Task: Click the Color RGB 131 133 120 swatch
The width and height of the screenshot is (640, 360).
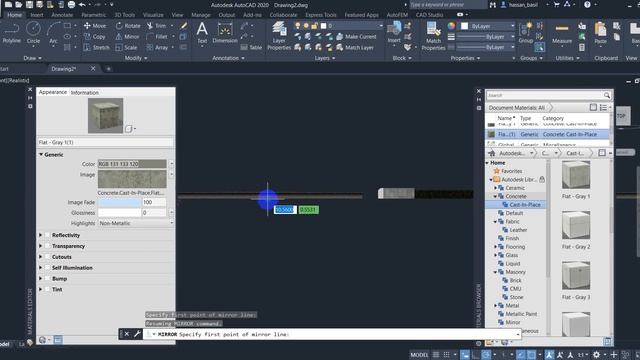Action: point(132,164)
